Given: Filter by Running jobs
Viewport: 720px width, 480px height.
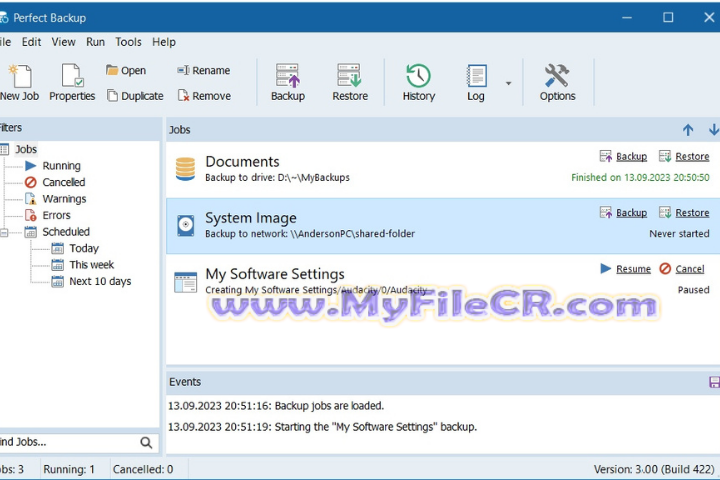Looking at the screenshot, I should click(x=62, y=166).
